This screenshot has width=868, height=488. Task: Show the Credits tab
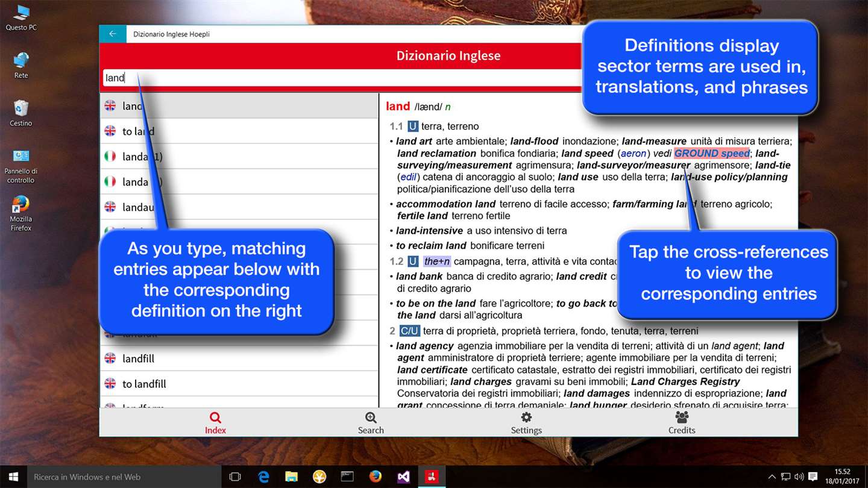[x=682, y=423]
